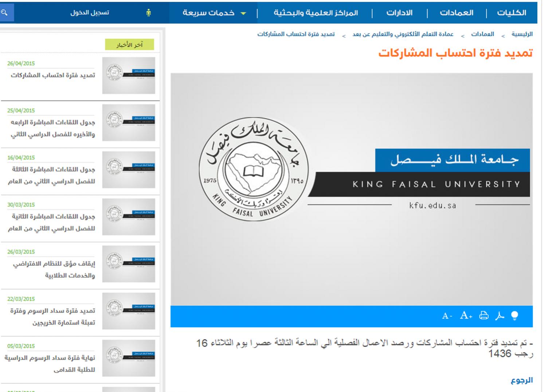544x392 pixels.
Task: Open the الكليات menu item
Action: (512, 13)
